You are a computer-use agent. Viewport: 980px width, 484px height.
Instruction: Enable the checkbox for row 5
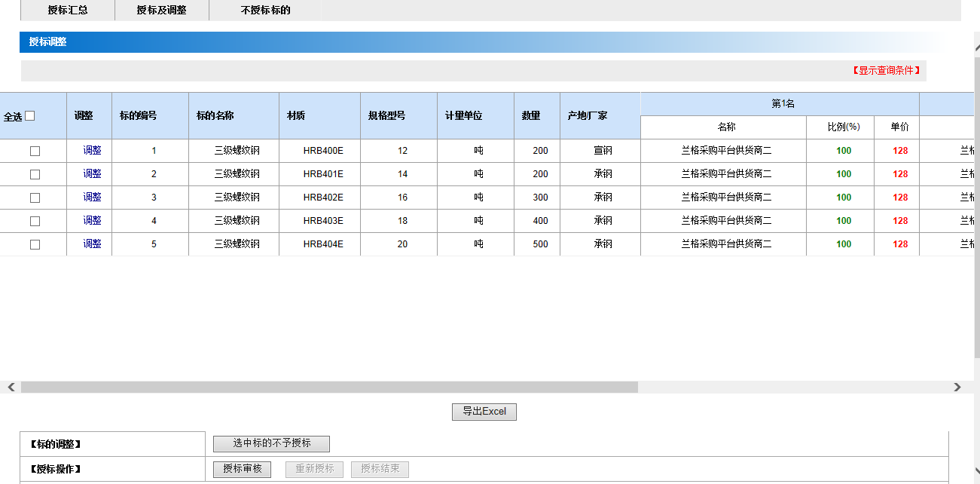click(x=35, y=244)
